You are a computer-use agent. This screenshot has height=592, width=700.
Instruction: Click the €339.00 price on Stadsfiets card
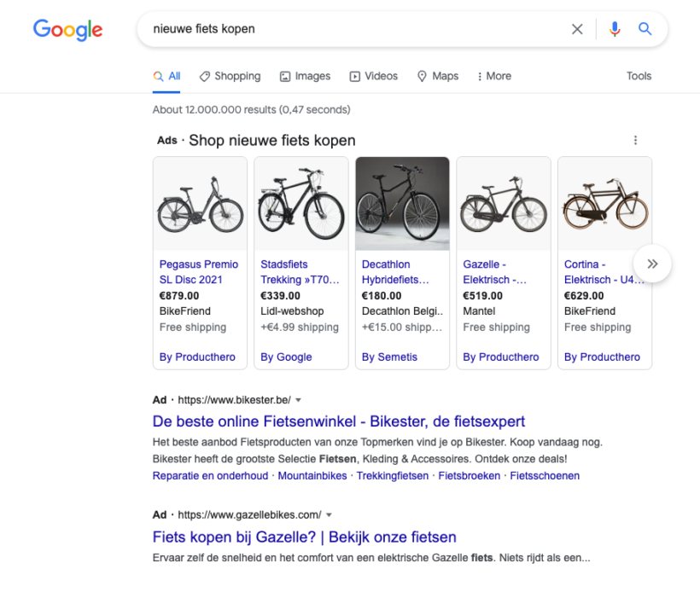click(x=280, y=296)
